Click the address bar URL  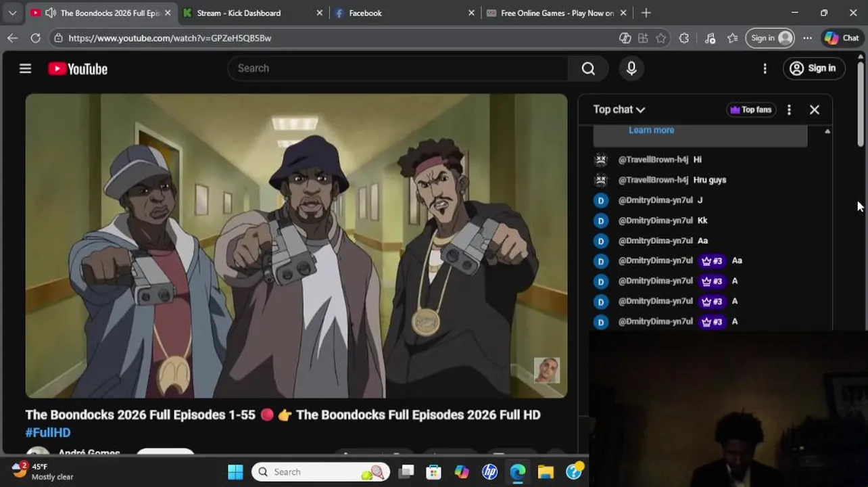pyautogui.click(x=170, y=38)
